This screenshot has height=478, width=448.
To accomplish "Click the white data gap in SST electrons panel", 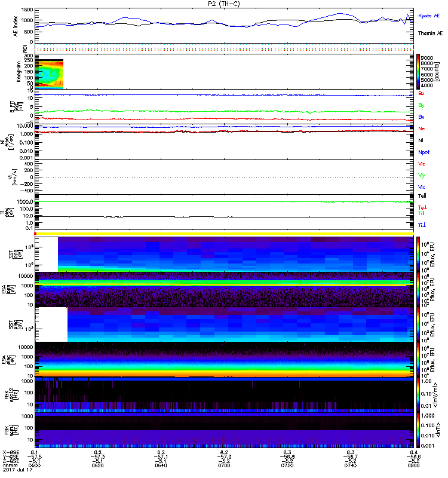I will tap(51, 324).
